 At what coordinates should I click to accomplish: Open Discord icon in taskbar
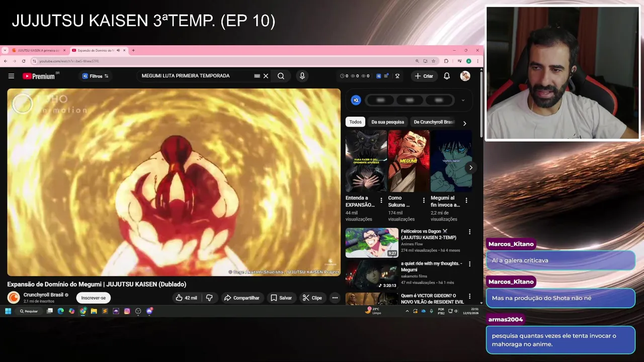click(x=149, y=311)
